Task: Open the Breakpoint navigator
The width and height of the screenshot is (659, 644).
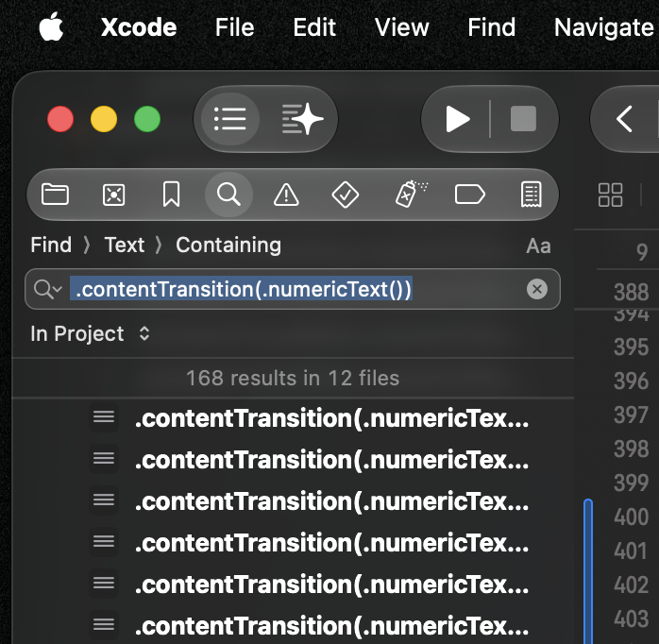Action: [x=470, y=195]
